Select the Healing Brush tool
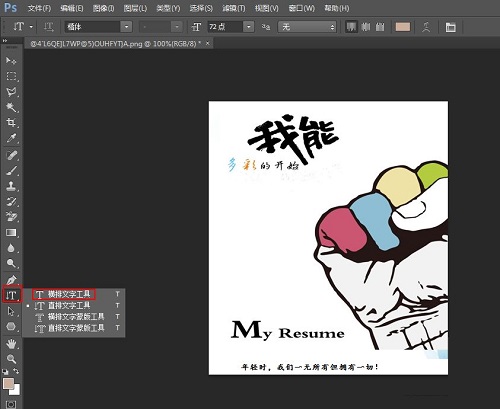 (11, 155)
